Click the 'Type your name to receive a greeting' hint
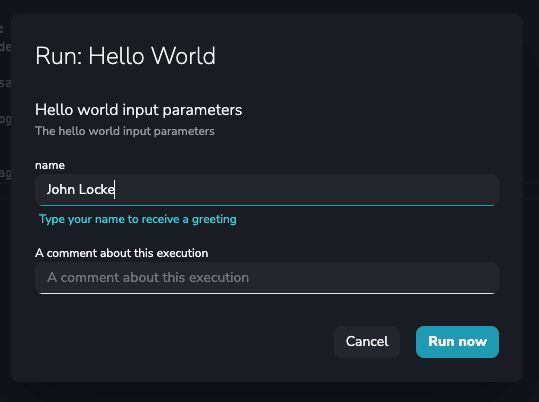The width and height of the screenshot is (539, 402). click(138, 219)
